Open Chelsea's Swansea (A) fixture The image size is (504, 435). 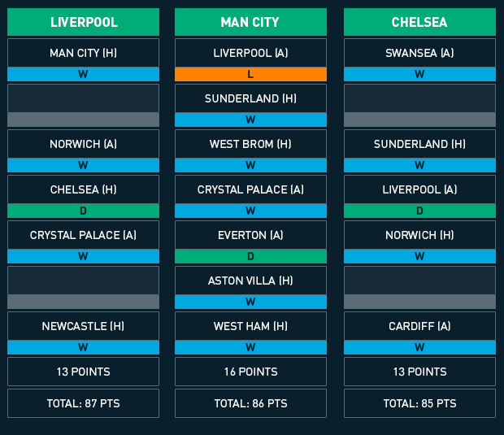(x=419, y=53)
